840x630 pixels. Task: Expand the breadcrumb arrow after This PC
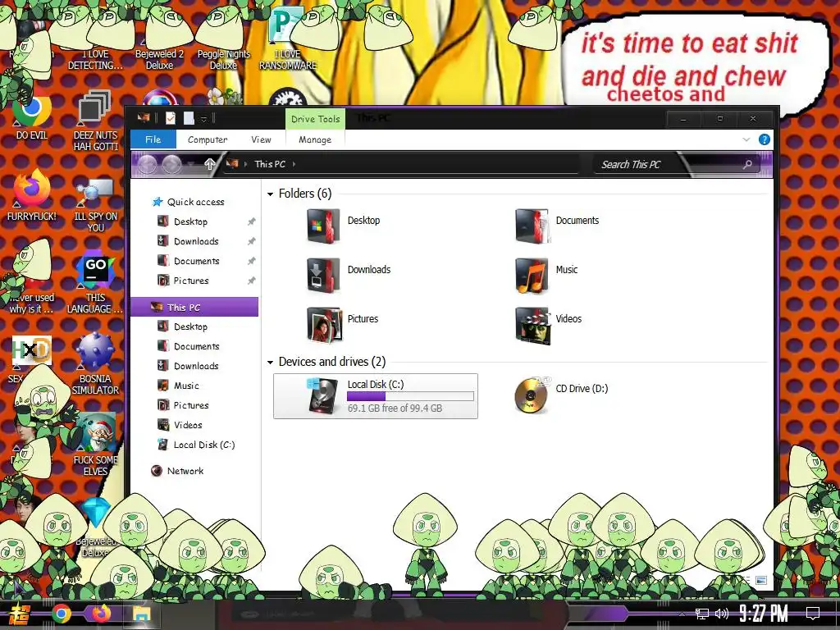[294, 164]
